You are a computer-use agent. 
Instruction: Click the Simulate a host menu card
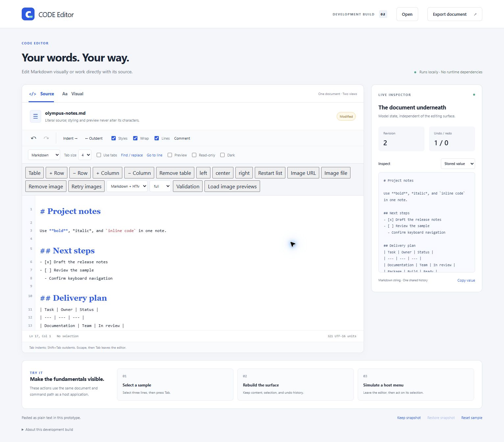coord(416,384)
